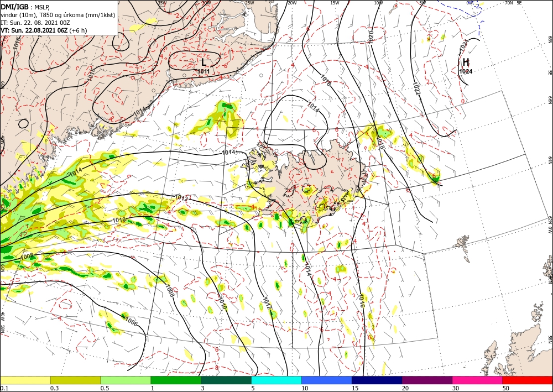Click the '30' legend scale value
553x392 pixels.
pyautogui.click(x=456, y=388)
